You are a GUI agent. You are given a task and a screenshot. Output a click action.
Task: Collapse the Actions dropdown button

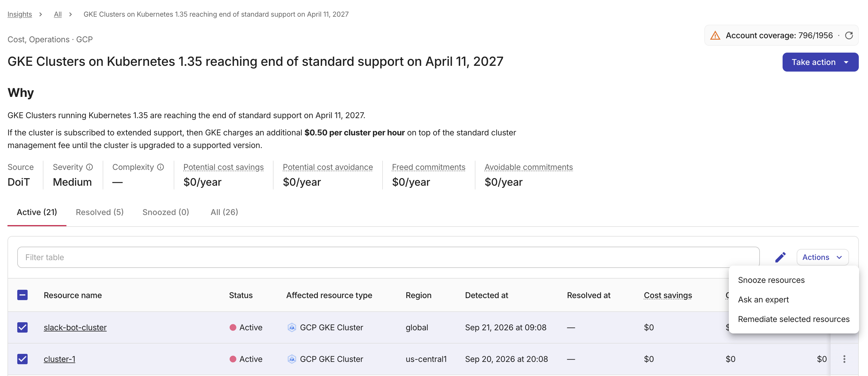823,257
